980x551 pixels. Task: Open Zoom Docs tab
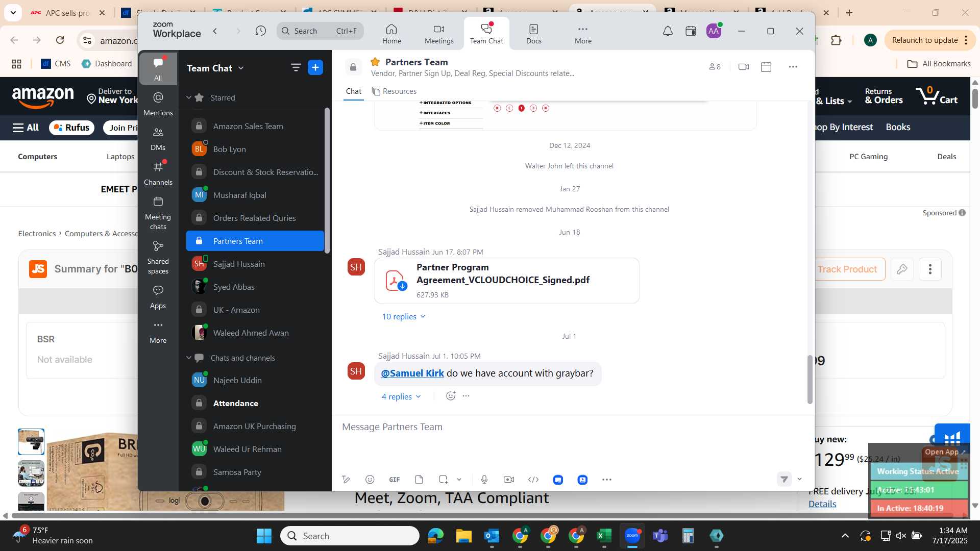(x=534, y=34)
